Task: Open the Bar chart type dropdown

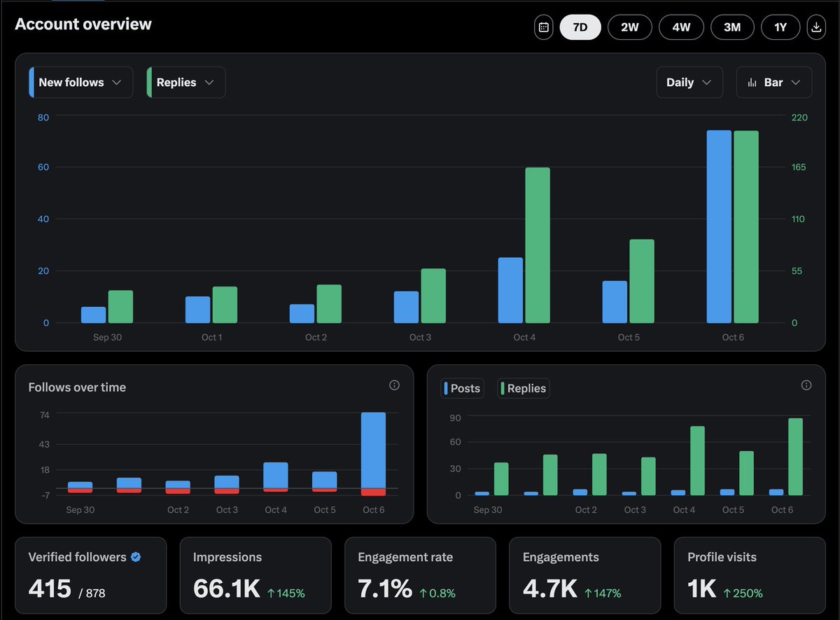Action: [774, 82]
